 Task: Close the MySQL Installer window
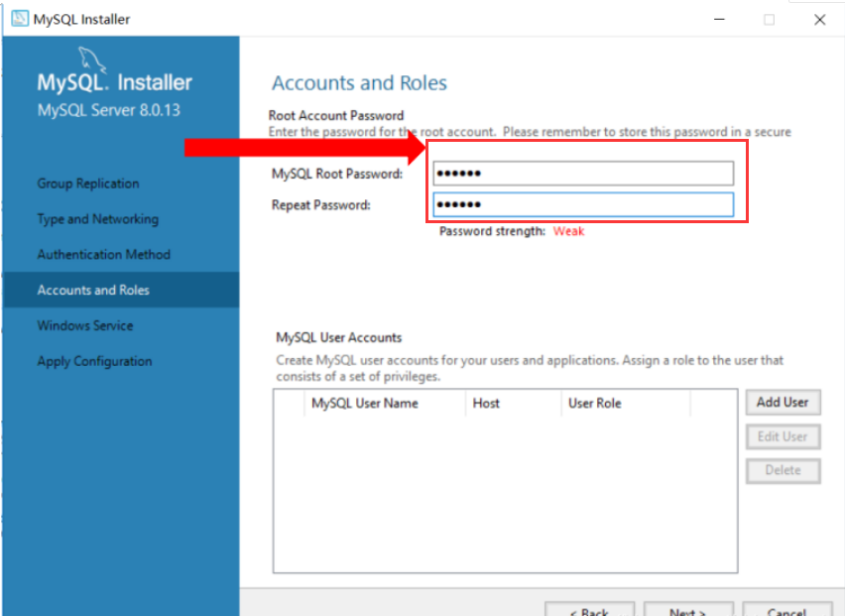coord(819,20)
